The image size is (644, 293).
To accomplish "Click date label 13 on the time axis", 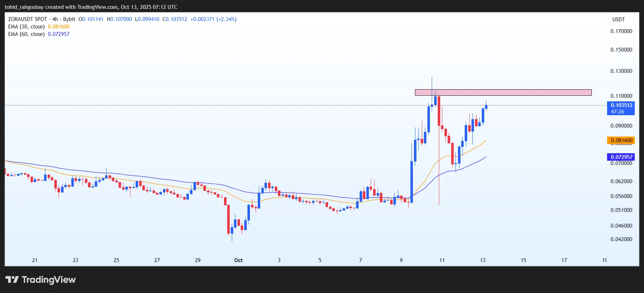I will [482, 260].
